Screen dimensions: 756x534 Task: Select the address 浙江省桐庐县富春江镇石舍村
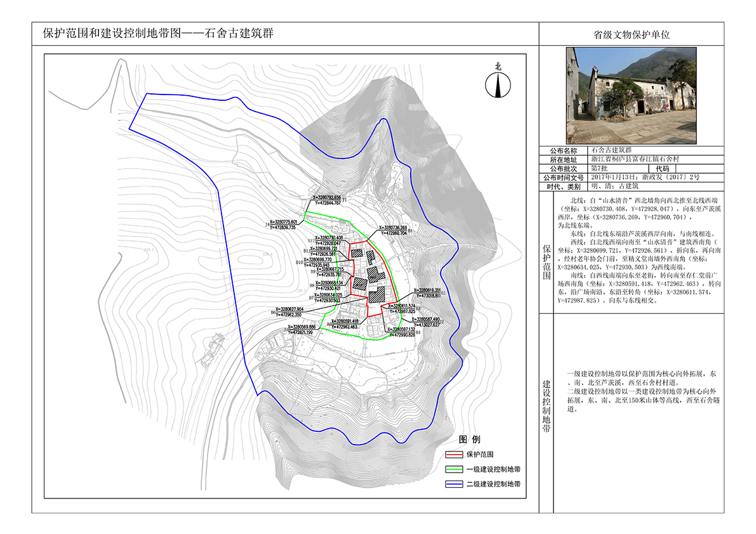(635, 159)
